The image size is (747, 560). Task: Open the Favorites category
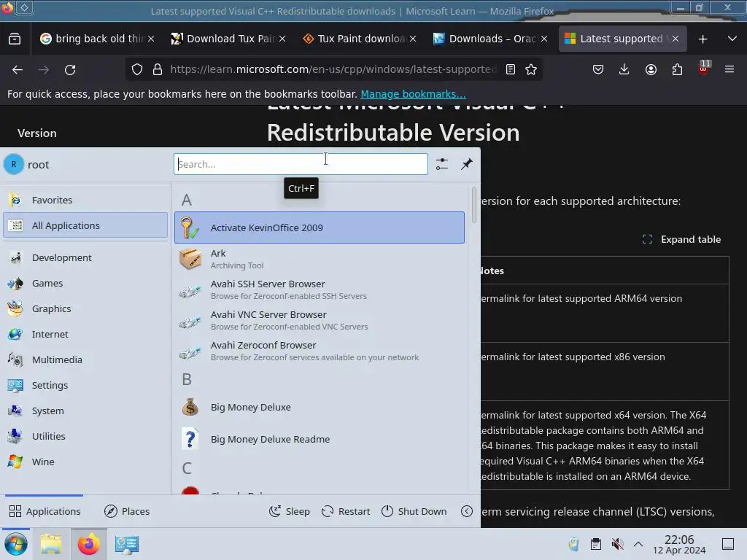pos(85,200)
